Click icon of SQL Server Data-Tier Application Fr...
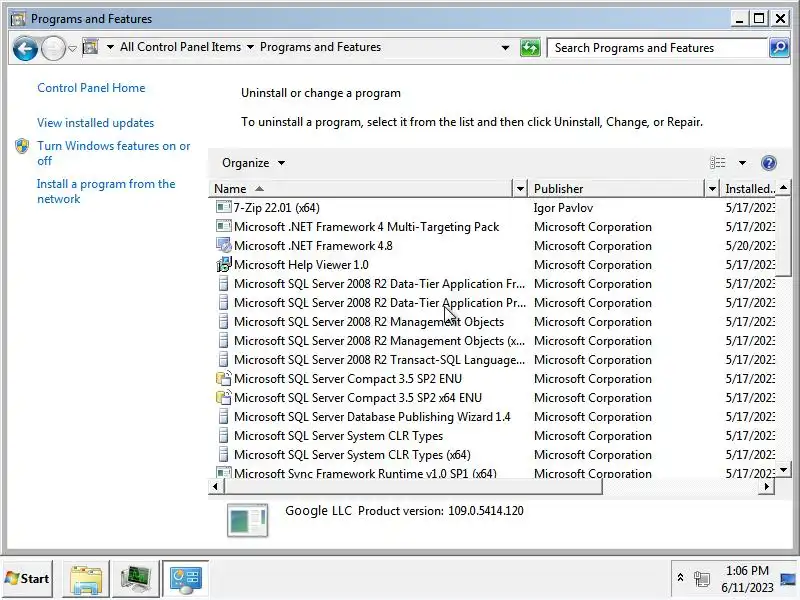The image size is (800, 600). click(x=223, y=283)
